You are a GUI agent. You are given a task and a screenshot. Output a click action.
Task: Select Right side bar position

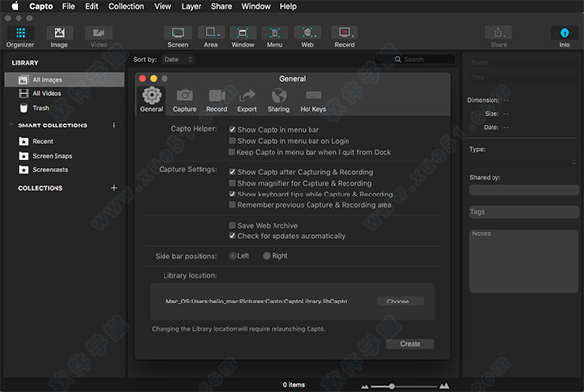(267, 256)
